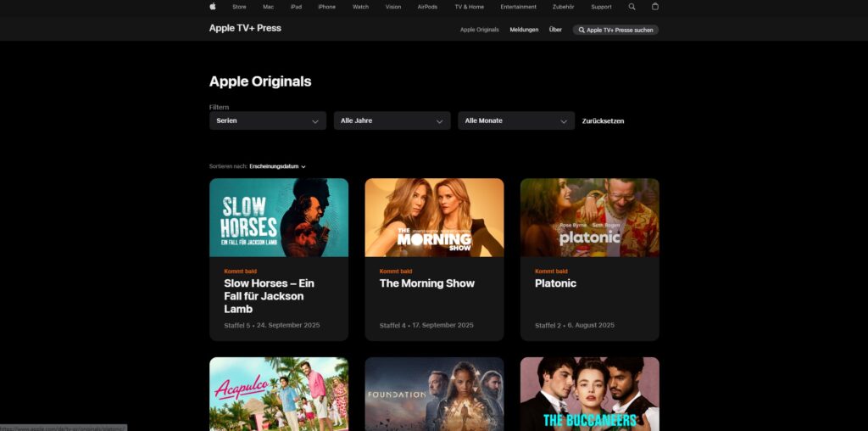Viewport: 868px width, 431px height.
Task: Select the Über nav link
Action: pos(555,30)
